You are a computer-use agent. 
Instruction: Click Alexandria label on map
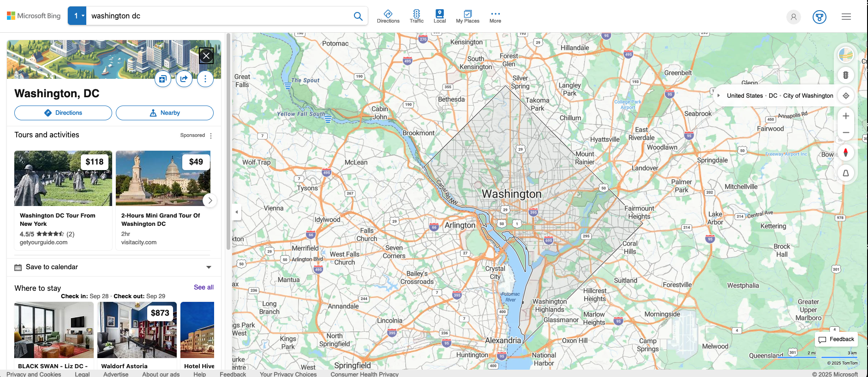(x=503, y=340)
